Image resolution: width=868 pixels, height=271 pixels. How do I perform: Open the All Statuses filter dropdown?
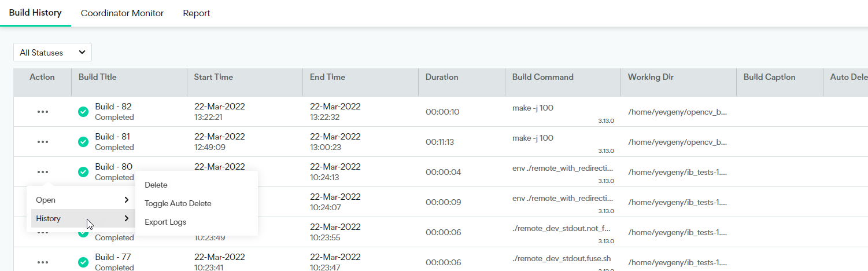[53, 53]
